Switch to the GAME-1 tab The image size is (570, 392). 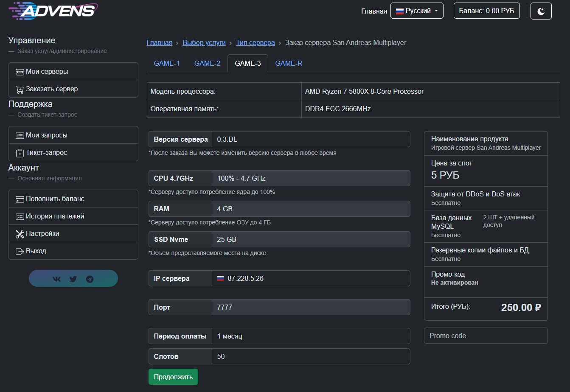167,63
